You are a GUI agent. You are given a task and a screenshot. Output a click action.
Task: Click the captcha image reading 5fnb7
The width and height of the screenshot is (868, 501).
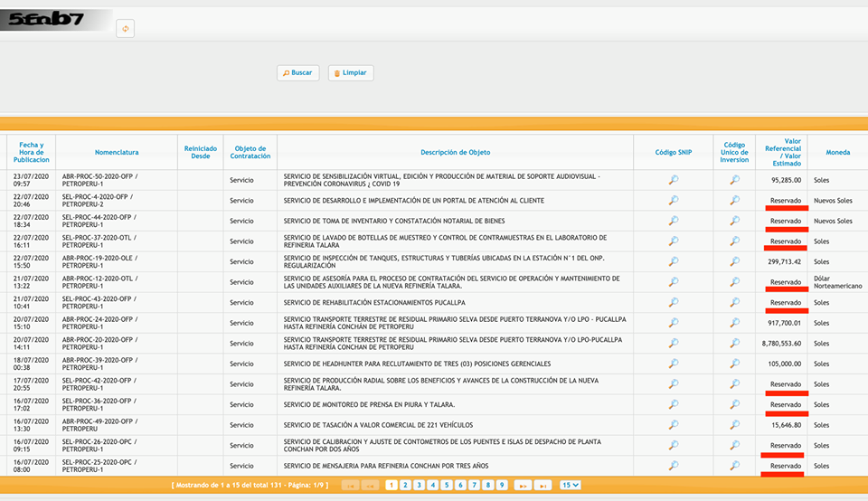click(55, 20)
